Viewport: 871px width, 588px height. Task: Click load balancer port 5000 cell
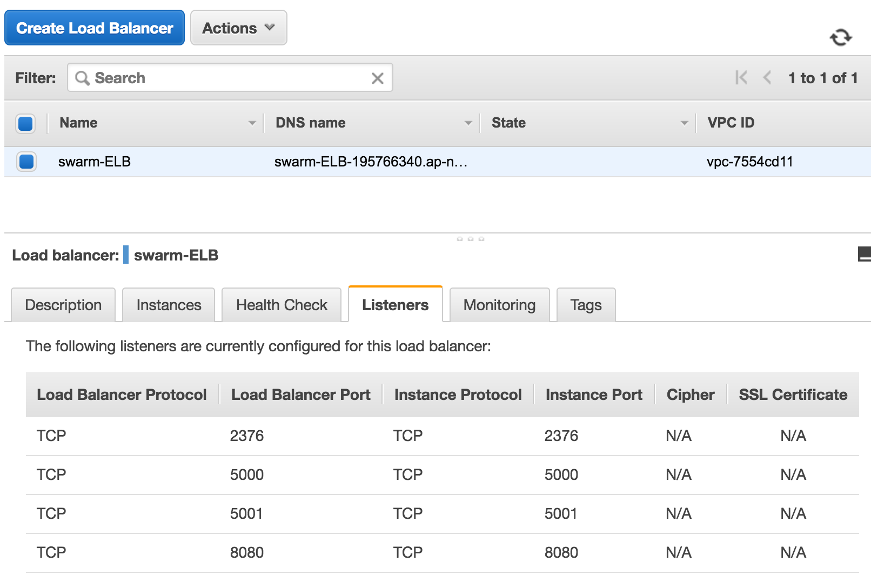point(247,475)
